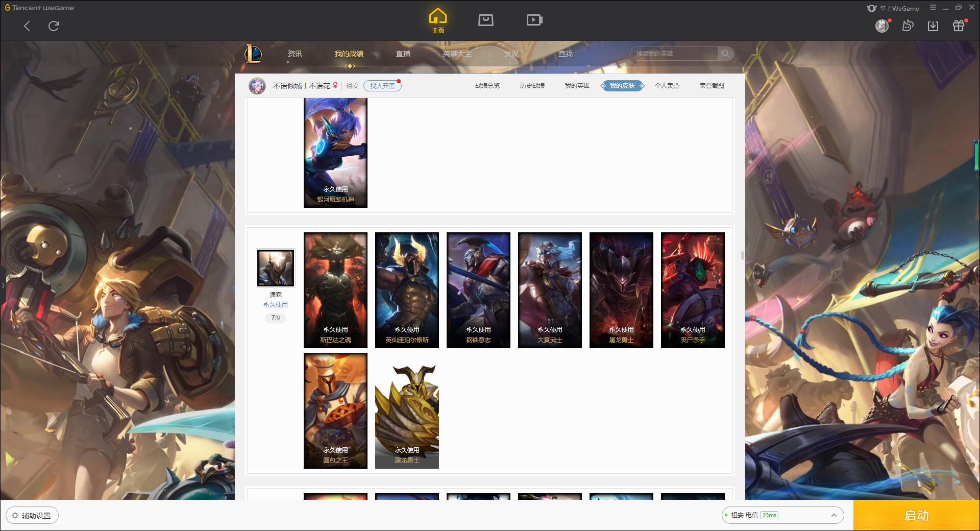This screenshot has width=980, height=531.
Task: Expand the 祖安 电信 server dropdown
Action: pyautogui.click(x=782, y=515)
